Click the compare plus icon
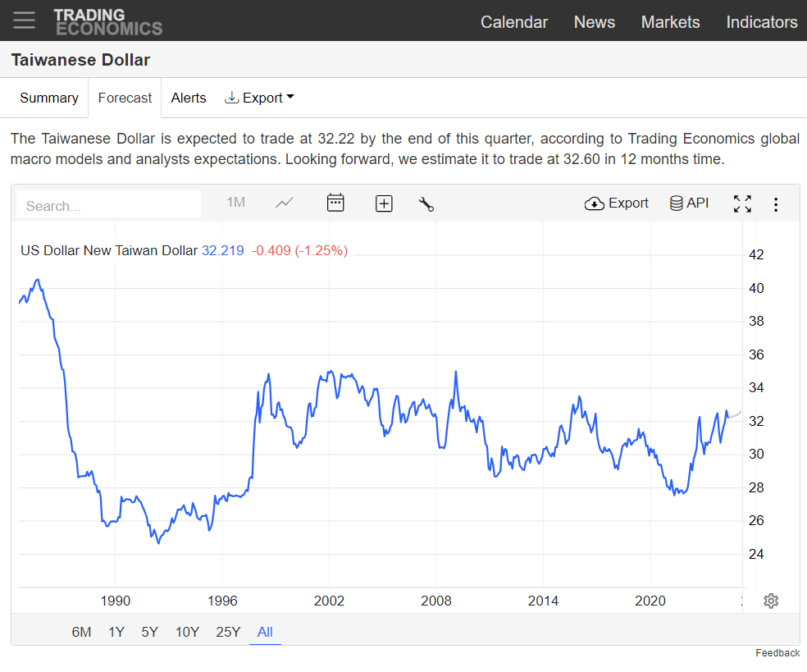Screen dimensions: 807x672 click(x=384, y=203)
